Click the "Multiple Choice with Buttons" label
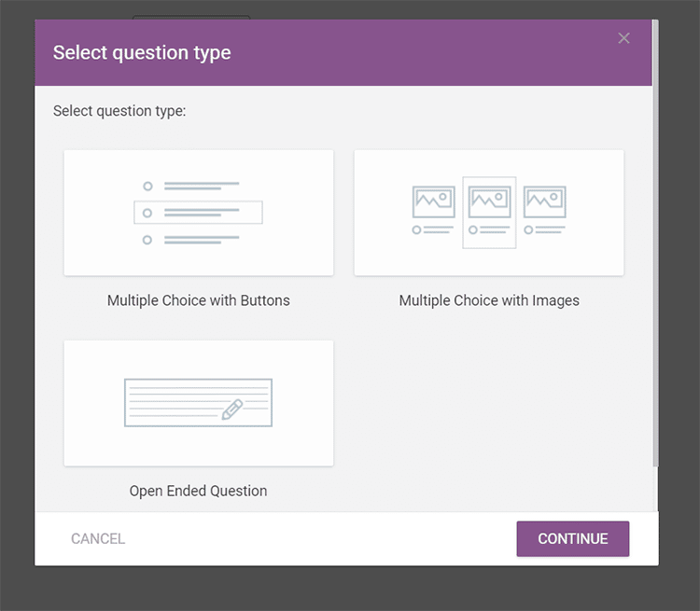Screen dimensions: 700x611 coord(199,300)
